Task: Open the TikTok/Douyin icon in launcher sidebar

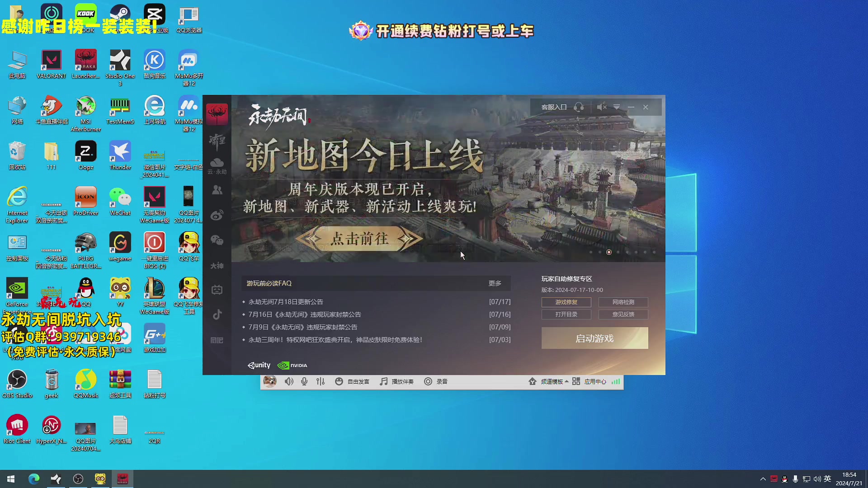Action: click(217, 314)
